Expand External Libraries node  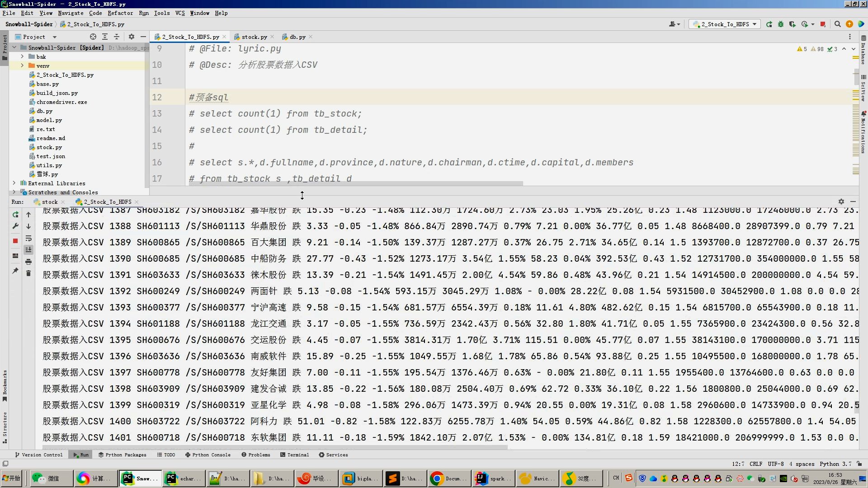(14, 183)
